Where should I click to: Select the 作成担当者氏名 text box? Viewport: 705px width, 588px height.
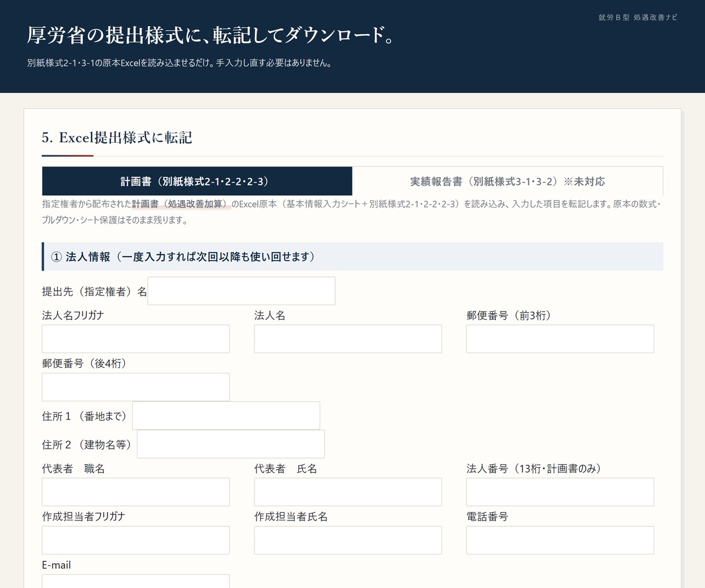click(348, 540)
